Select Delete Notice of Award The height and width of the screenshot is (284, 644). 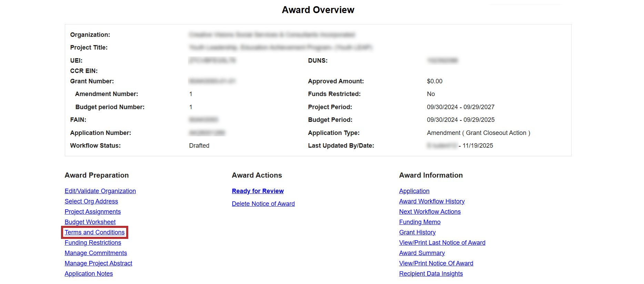click(x=263, y=204)
